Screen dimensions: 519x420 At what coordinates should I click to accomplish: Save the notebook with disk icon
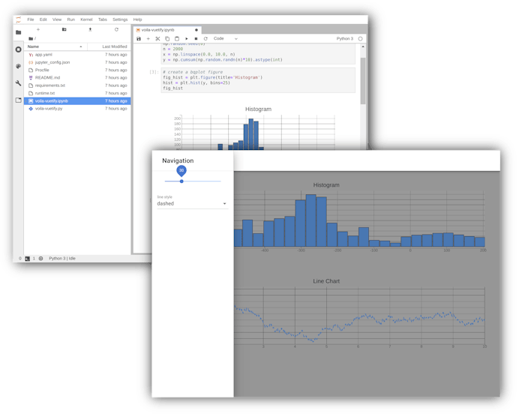(x=139, y=39)
